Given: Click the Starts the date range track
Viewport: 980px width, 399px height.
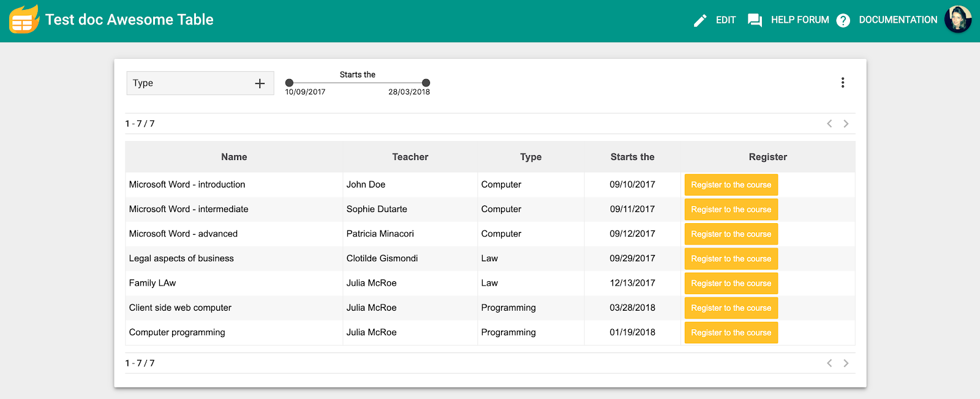Looking at the screenshot, I should coord(358,83).
